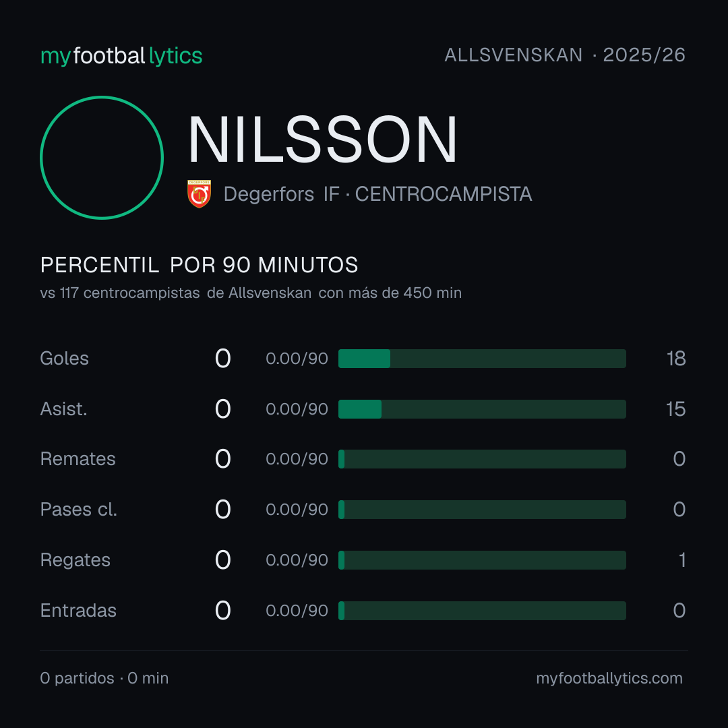Viewport: 728px width, 728px height.
Task: Open the myfootballytics.com footer link
Action: point(609,678)
